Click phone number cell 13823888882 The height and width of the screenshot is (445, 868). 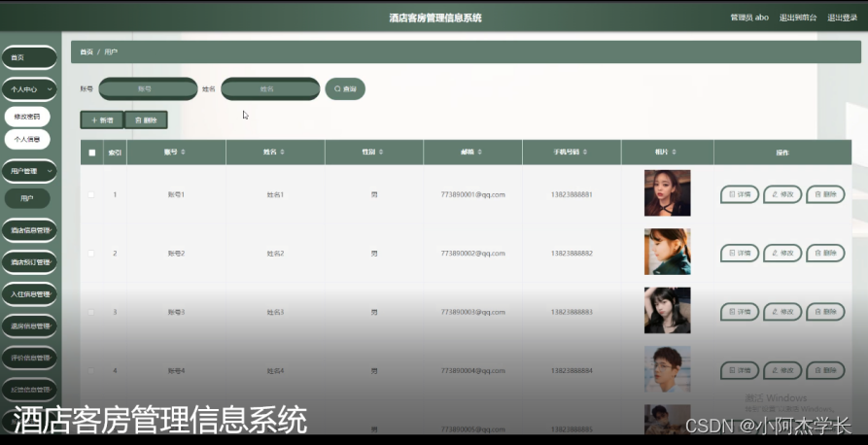pyautogui.click(x=572, y=254)
